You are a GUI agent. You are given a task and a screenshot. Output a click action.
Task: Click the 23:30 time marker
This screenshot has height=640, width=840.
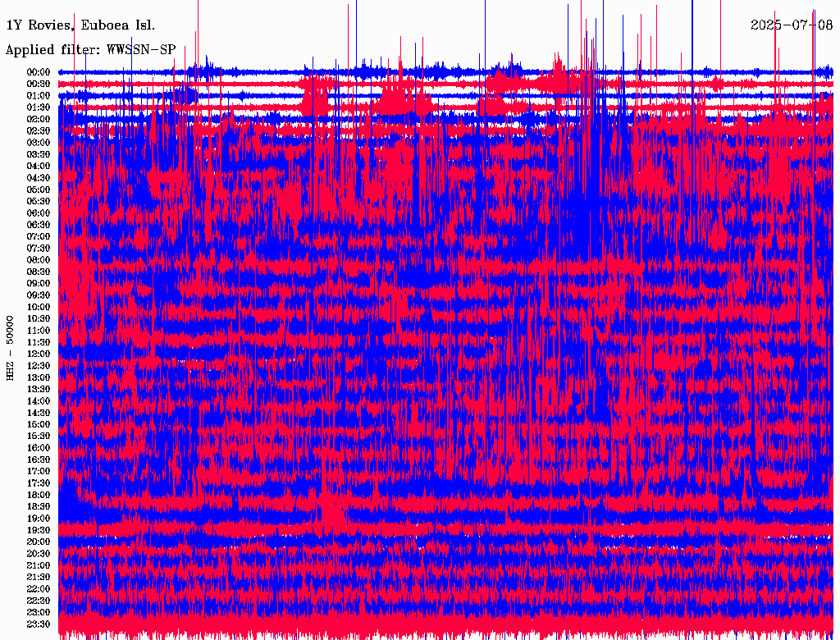[39, 624]
